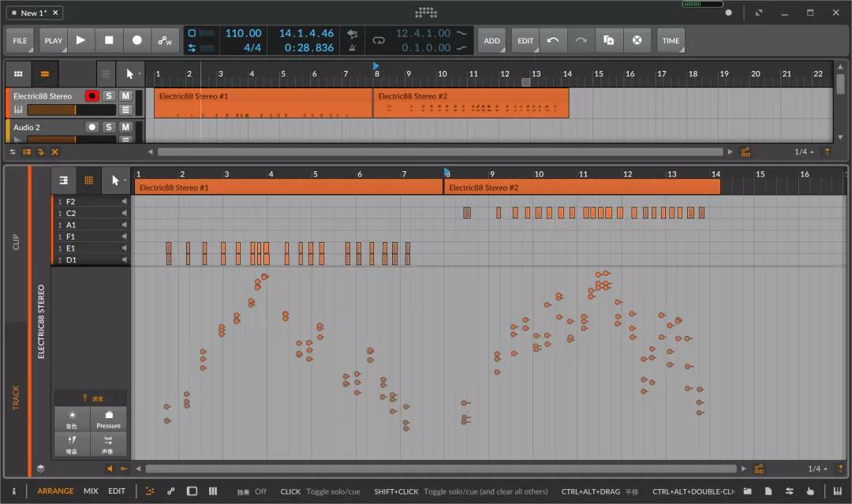Click the tempo value 110.00

click(x=244, y=33)
